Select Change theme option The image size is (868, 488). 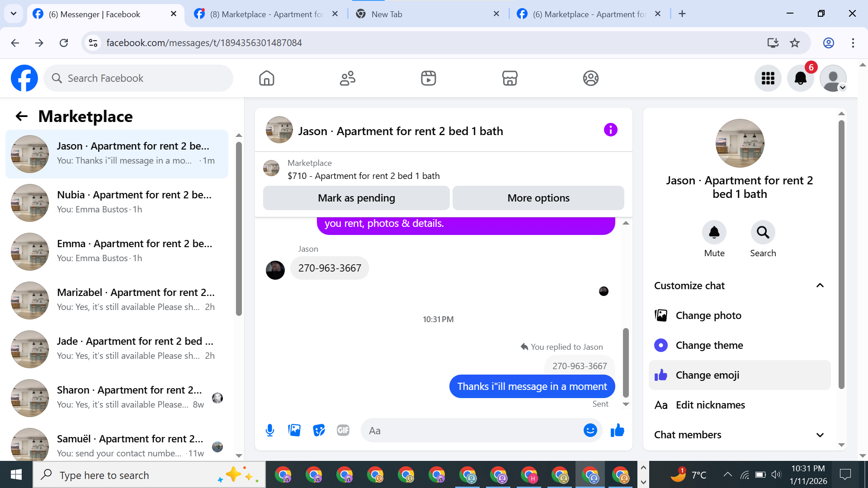[x=740, y=345]
